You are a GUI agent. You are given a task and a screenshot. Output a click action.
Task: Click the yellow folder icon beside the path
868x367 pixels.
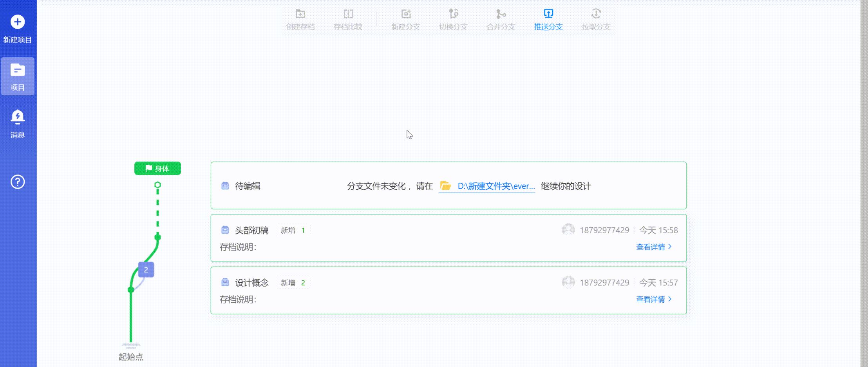pyautogui.click(x=445, y=186)
